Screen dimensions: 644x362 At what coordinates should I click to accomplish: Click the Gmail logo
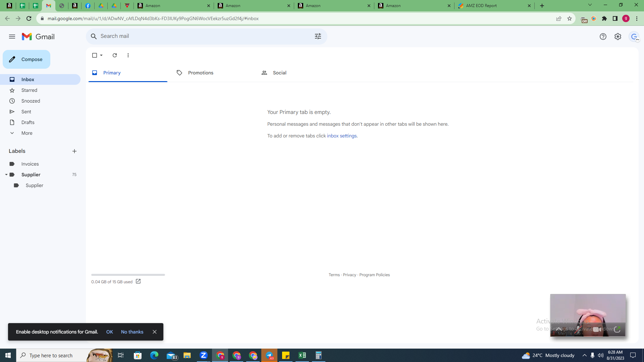[38, 37]
